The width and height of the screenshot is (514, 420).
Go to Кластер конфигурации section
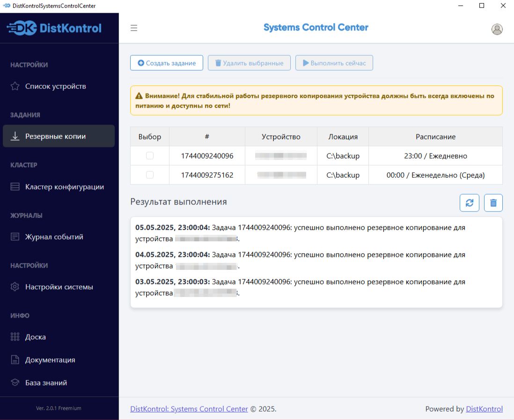(x=64, y=187)
